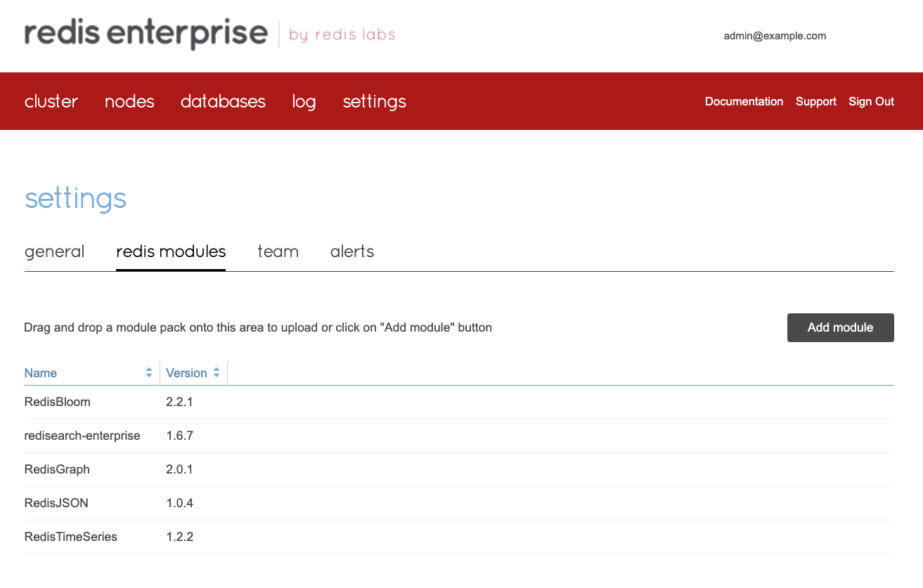Sort modules by Version column arrows
Image resolution: width=923 pixels, height=588 pixels.
pos(217,373)
